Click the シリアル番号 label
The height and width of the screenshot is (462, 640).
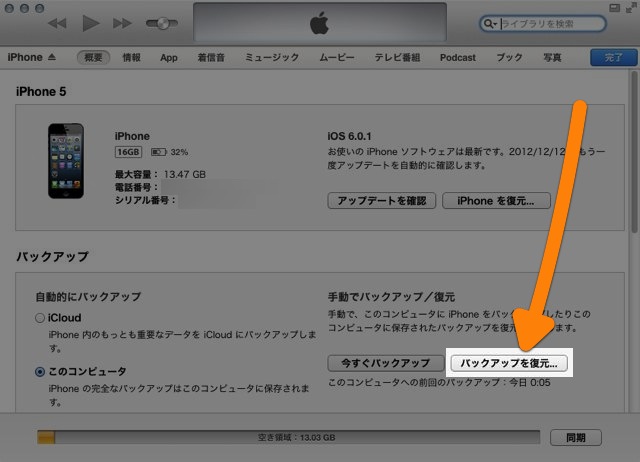(x=145, y=200)
